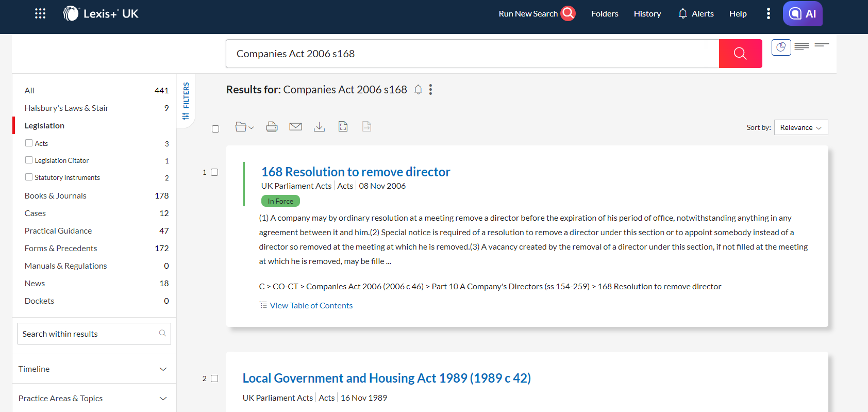Screen dimensions: 868x412
Task: Click the red search magnifier button
Action: pos(740,54)
